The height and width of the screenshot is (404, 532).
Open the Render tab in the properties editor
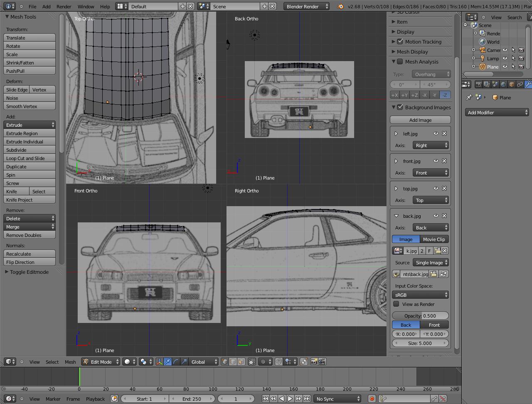[x=478, y=84]
